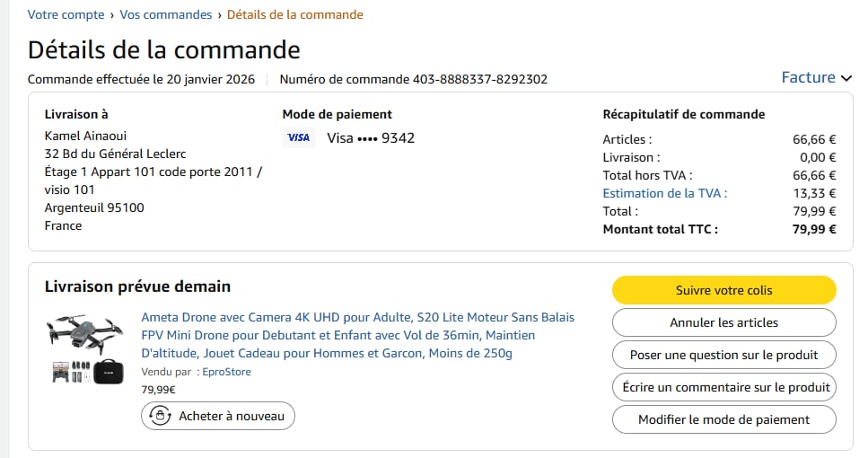Click Annuler les articles

click(x=723, y=322)
